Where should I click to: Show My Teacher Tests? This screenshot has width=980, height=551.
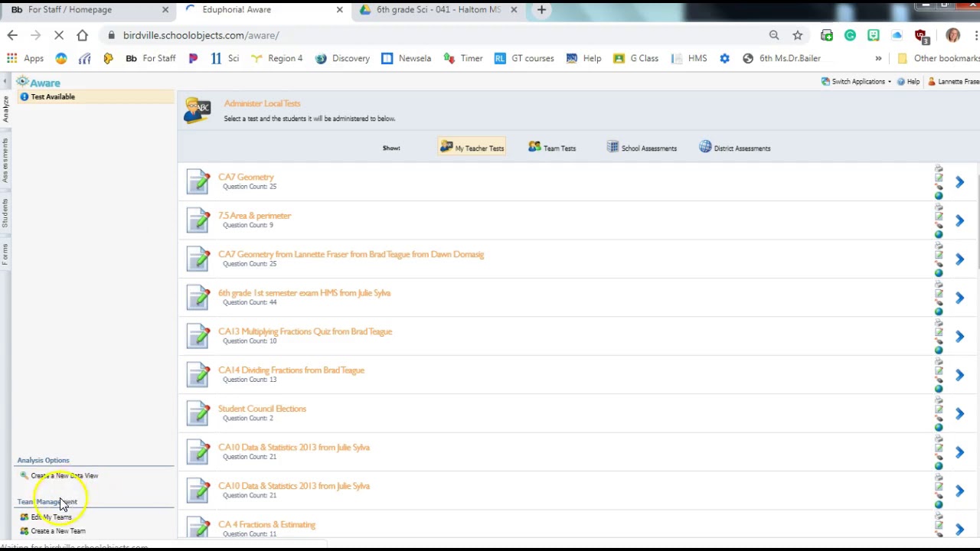tap(472, 148)
